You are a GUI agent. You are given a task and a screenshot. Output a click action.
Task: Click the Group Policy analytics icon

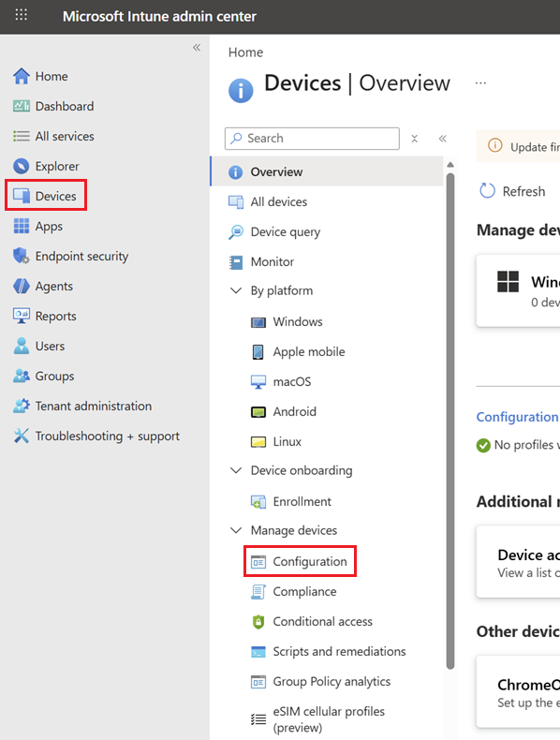[x=258, y=682]
